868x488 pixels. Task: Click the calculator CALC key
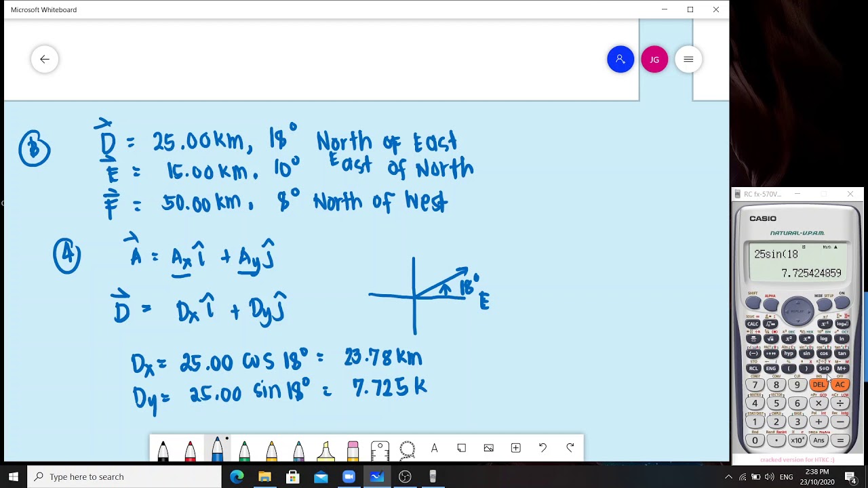753,323
